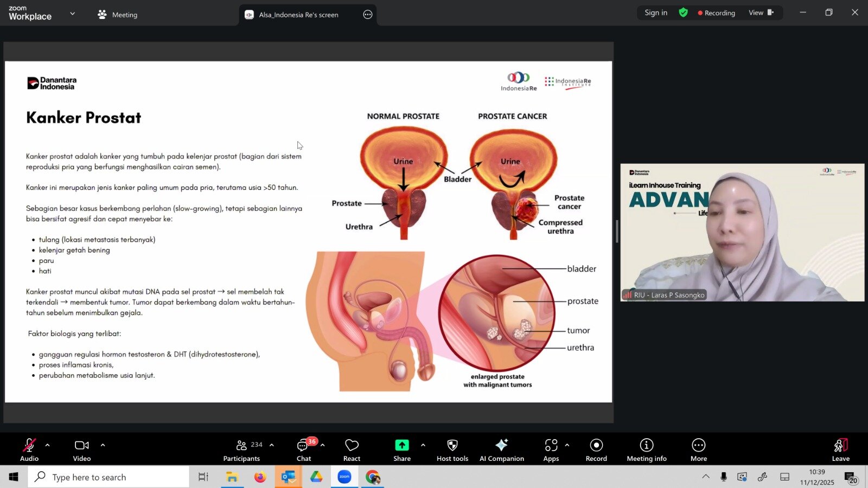Click the Windows taskbar search box

[108, 477]
